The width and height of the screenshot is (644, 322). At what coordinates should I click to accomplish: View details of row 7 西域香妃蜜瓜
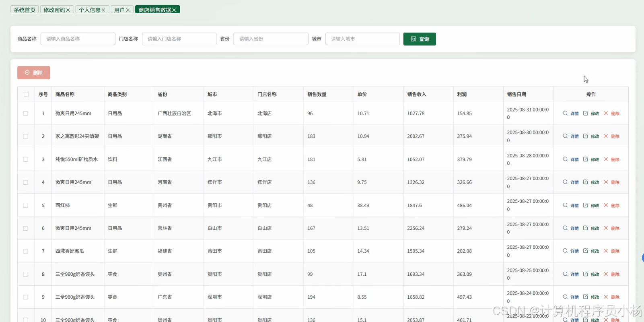pos(571,251)
